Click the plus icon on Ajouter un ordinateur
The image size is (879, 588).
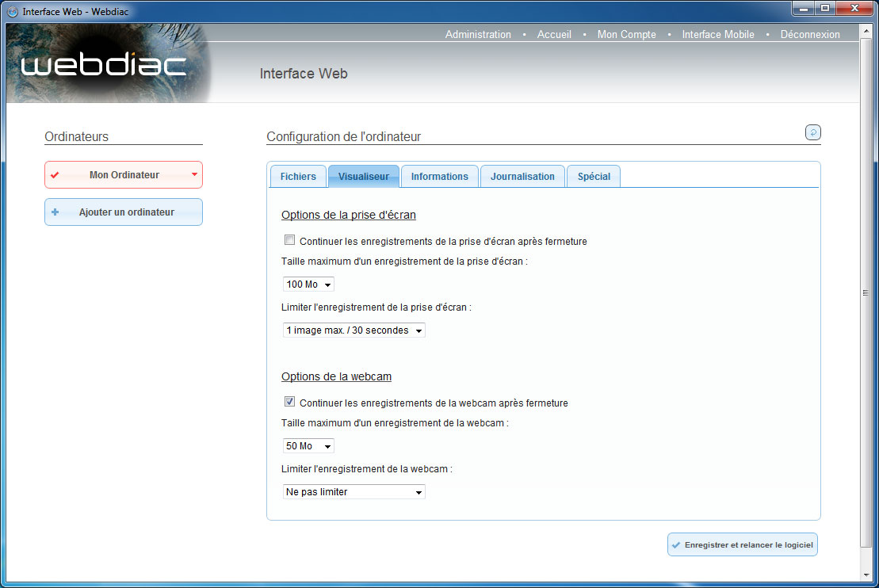pos(55,212)
